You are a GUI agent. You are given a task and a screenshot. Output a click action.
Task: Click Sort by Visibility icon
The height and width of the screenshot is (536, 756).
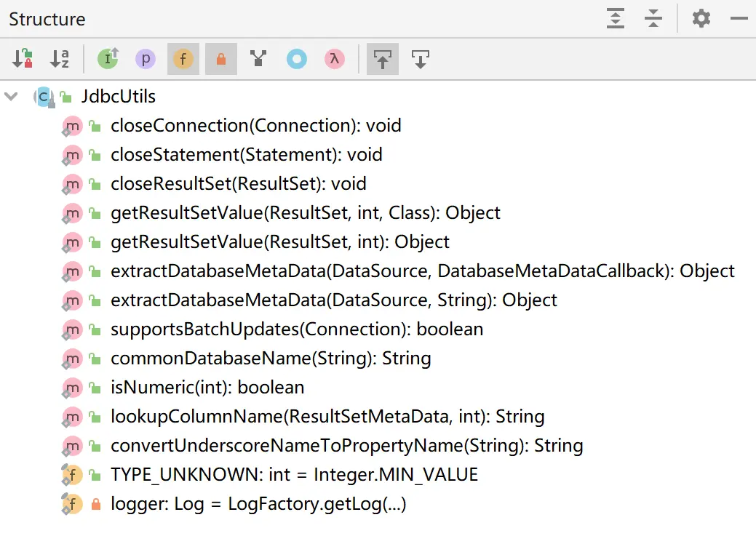(x=22, y=59)
